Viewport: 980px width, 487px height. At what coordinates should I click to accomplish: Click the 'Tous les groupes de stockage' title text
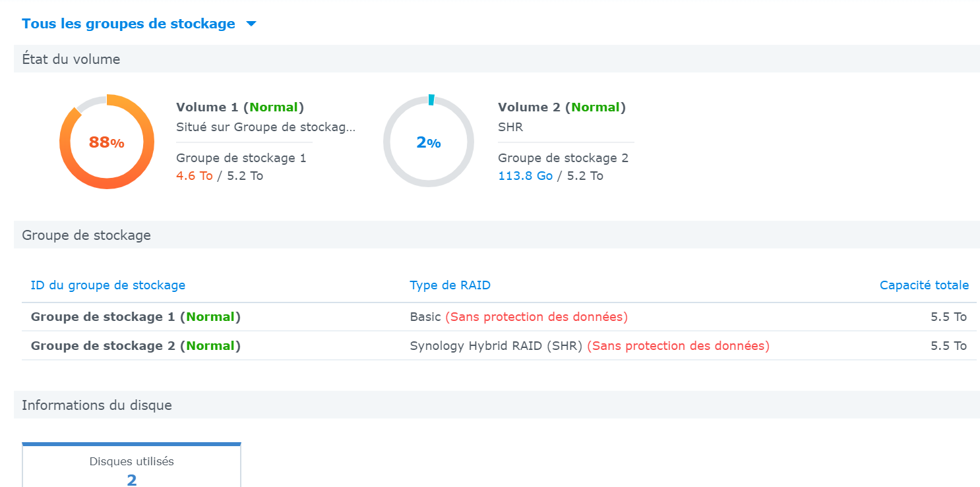click(x=129, y=24)
